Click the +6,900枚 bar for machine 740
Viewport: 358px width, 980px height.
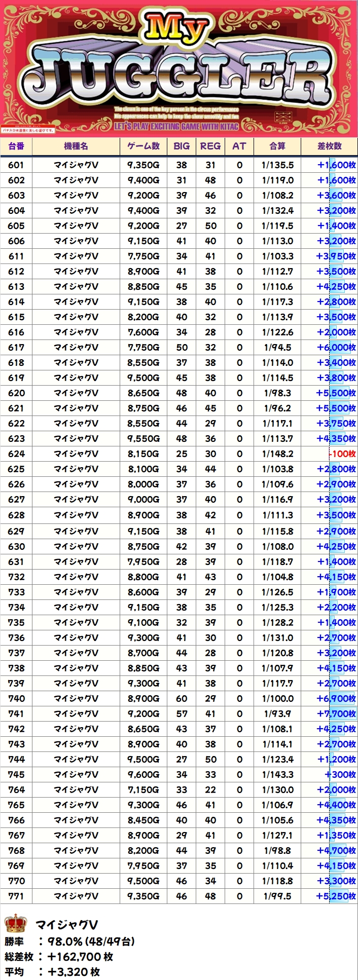pos(337,698)
